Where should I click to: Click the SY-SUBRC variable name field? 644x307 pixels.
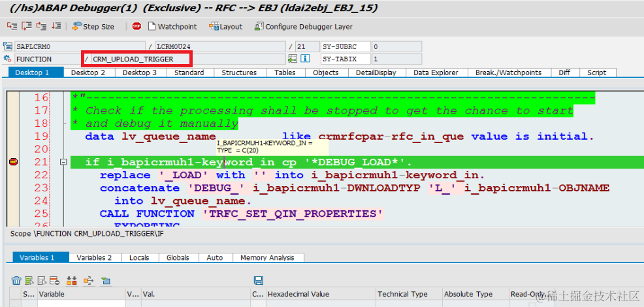click(x=346, y=46)
